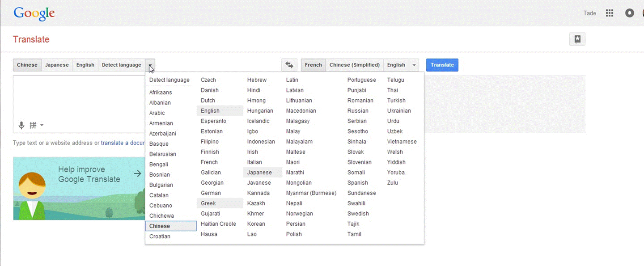Open Help improve Google Translate banner
The width and height of the screenshot is (644, 266).
click(x=79, y=188)
